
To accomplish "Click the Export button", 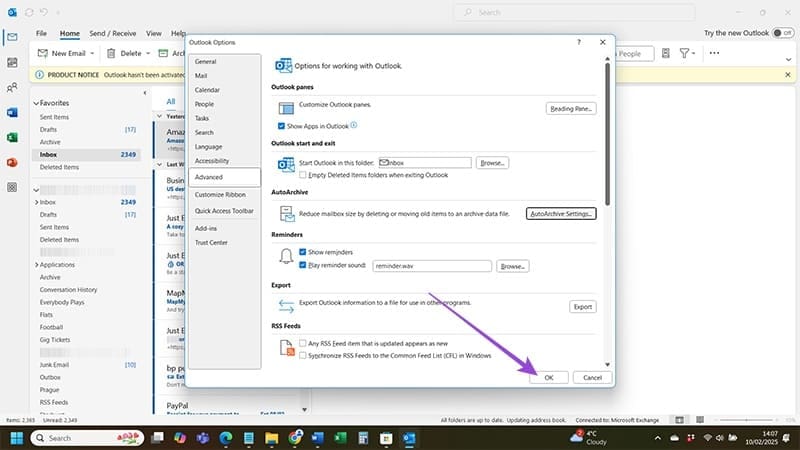I will (x=583, y=307).
